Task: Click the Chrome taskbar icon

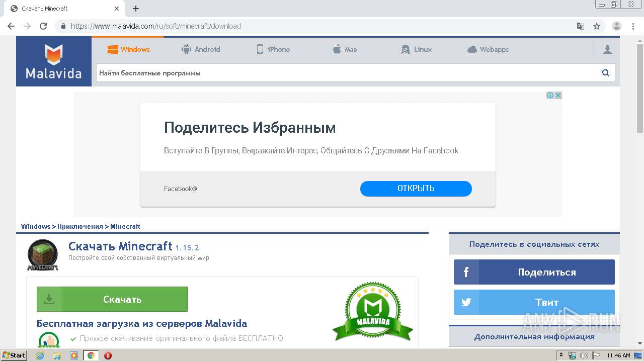Action: pos(91,355)
